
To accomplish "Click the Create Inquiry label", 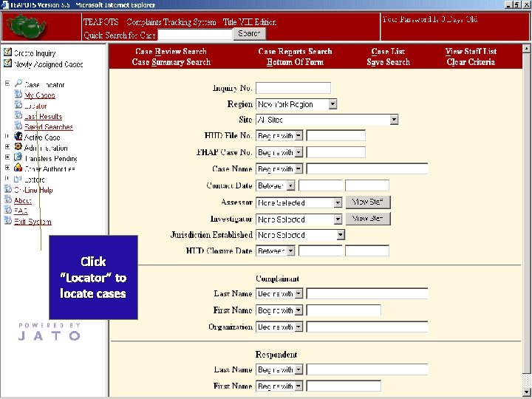I will (x=35, y=53).
